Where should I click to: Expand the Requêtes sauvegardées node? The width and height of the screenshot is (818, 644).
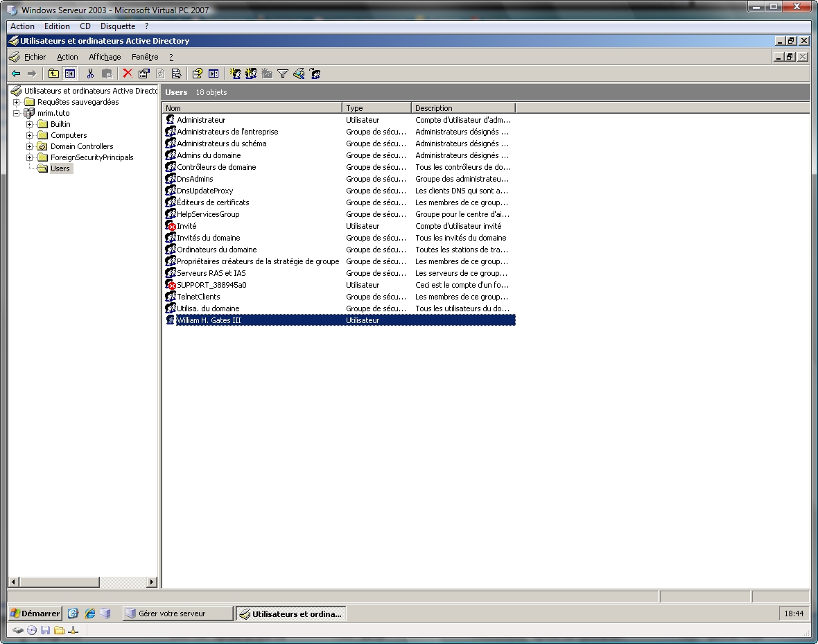(16, 102)
